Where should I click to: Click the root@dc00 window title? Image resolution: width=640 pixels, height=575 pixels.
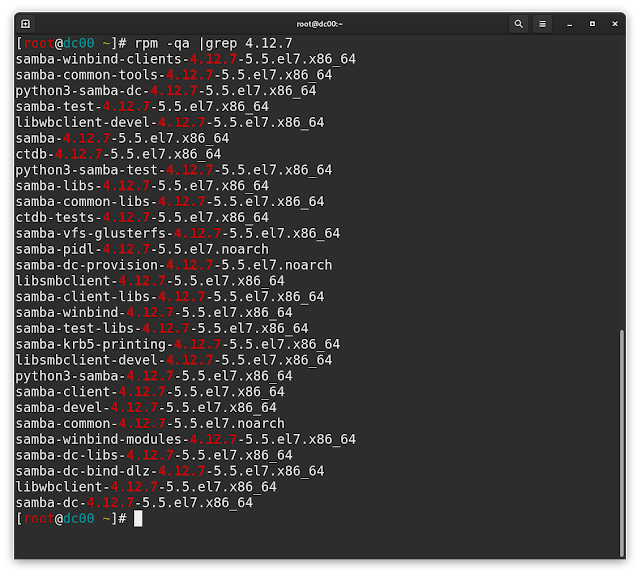click(x=320, y=23)
